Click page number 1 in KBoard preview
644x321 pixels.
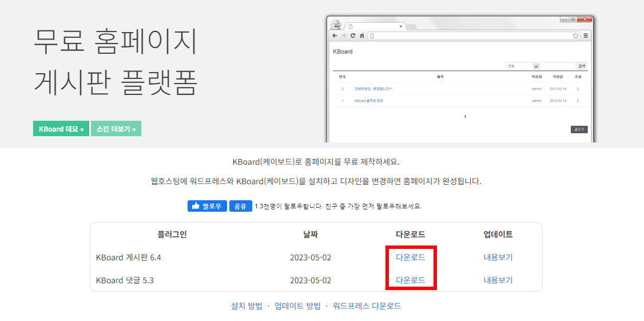pyautogui.click(x=465, y=117)
